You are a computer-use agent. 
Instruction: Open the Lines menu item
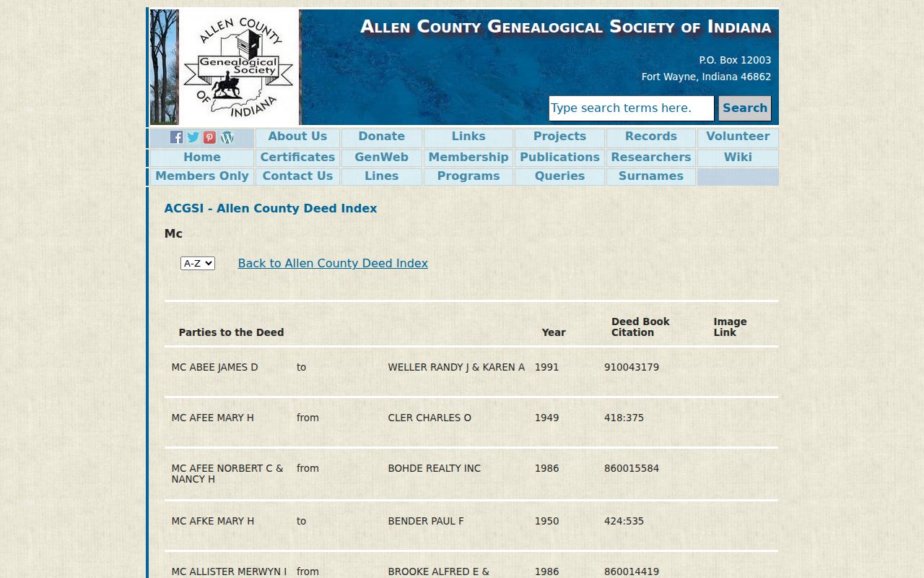[x=382, y=176]
